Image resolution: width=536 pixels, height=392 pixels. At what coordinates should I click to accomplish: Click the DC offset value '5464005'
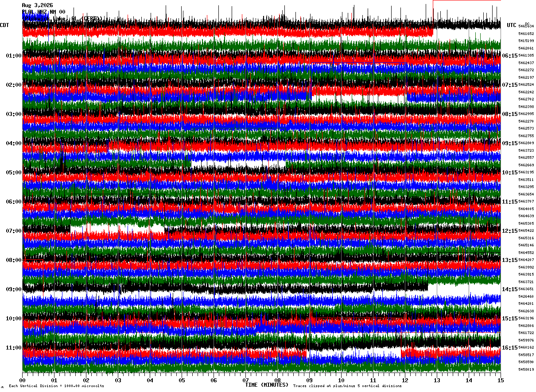click(x=526, y=209)
